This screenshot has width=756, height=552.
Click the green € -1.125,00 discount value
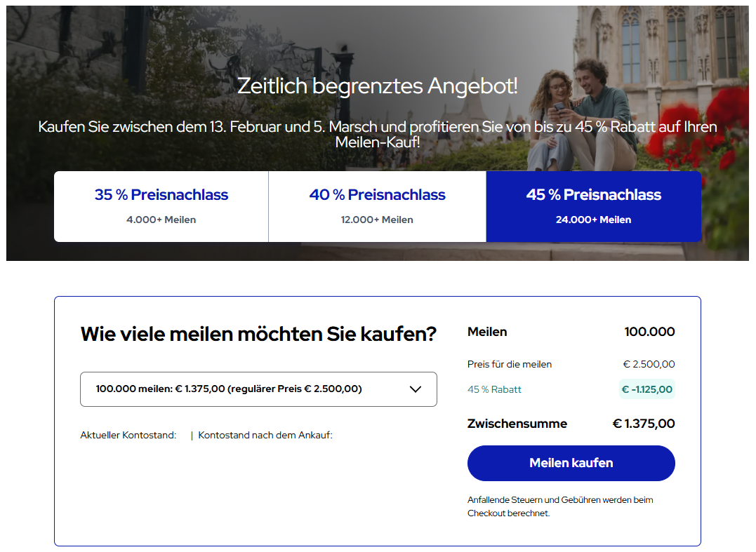(x=646, y=389)
